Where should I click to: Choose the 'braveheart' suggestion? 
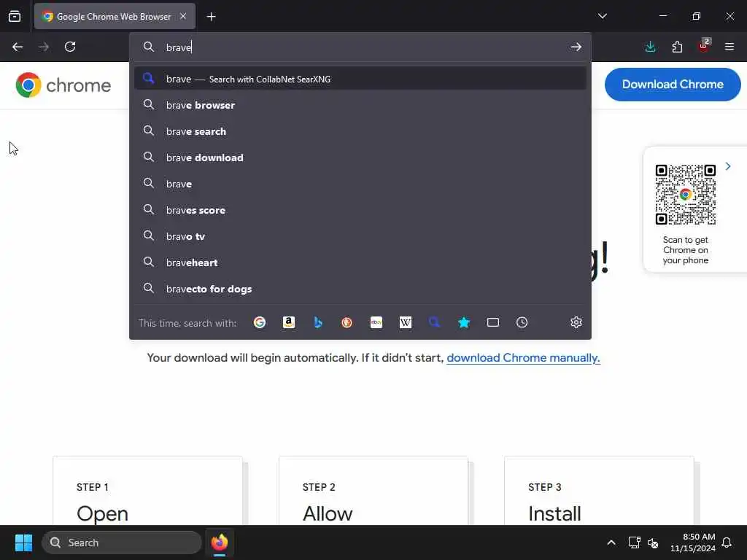[x=360, y=262]
